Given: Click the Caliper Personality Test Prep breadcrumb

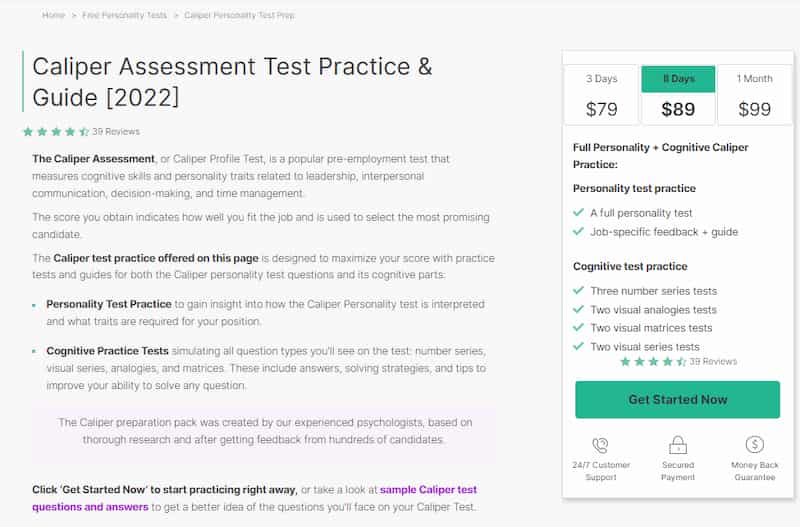Looking at the screenshot, I should [239, 15].
